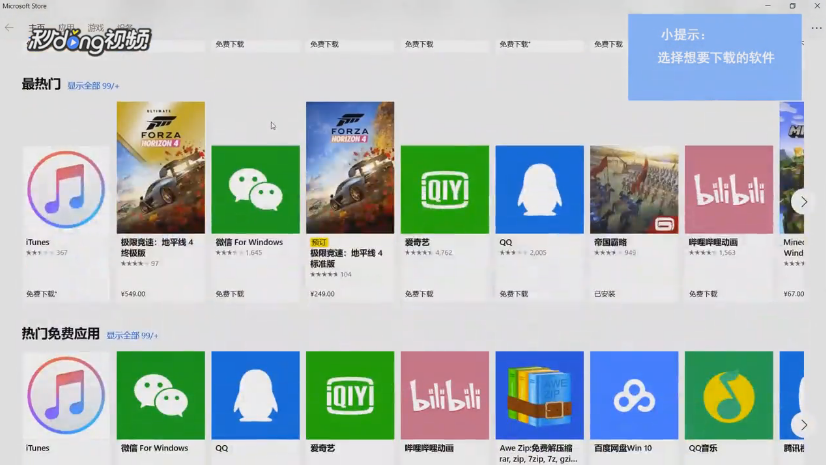Show next items in 热门免费应用 row

(803, 425)
